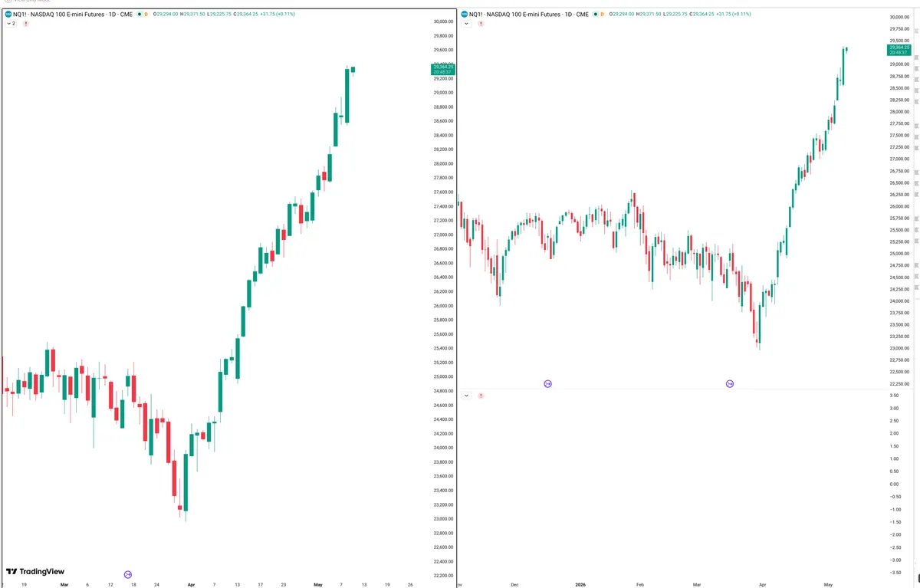Click the market status dot on left chart
The image size is (920, 588).
coord(138,14)
